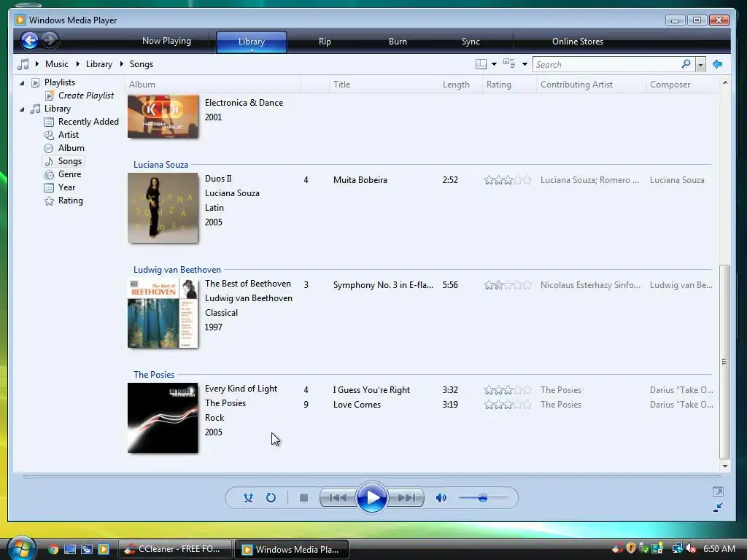The width and height of the screenshot is (747, 560).
Task: Mute the sound using speaker icon
Action: pos(441,497)
